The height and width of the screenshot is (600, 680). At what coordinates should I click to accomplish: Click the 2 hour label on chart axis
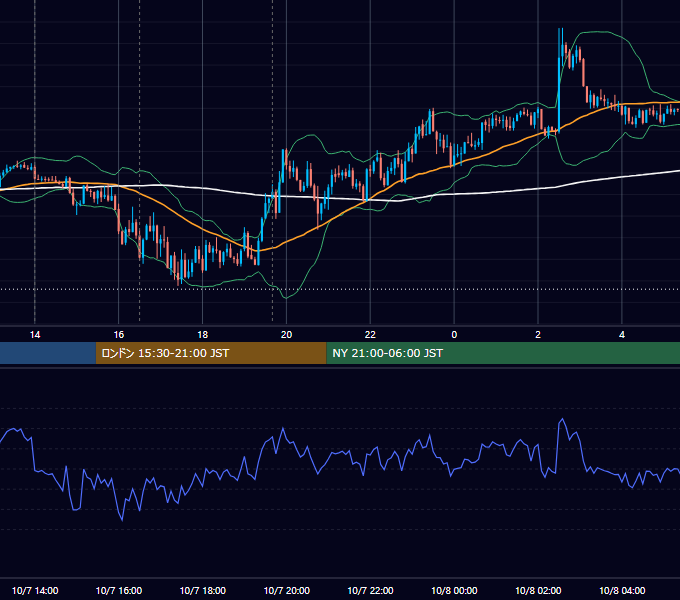[538, 335]
